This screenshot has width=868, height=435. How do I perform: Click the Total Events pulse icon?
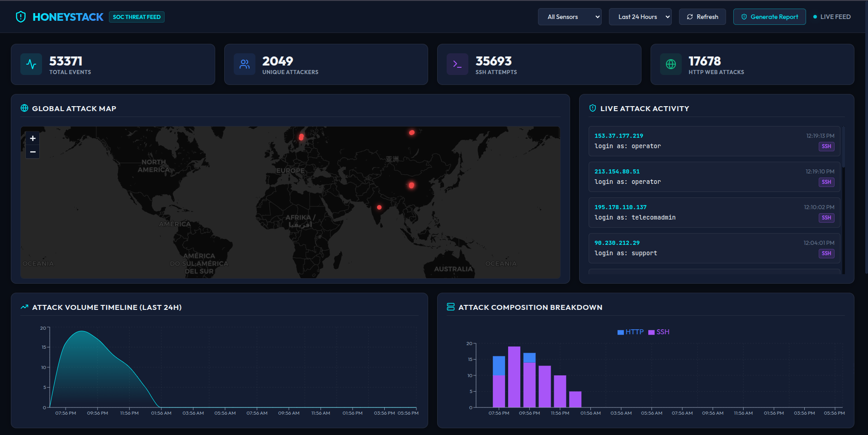31,64
